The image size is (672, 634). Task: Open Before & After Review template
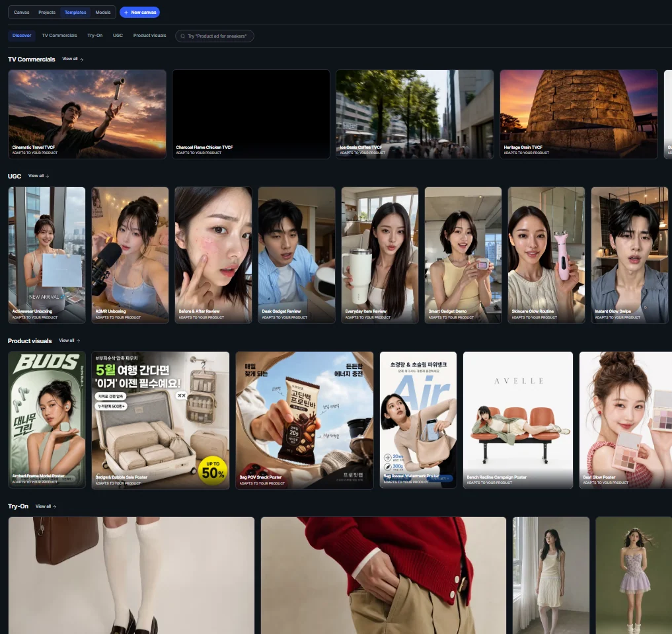(213, 255)
